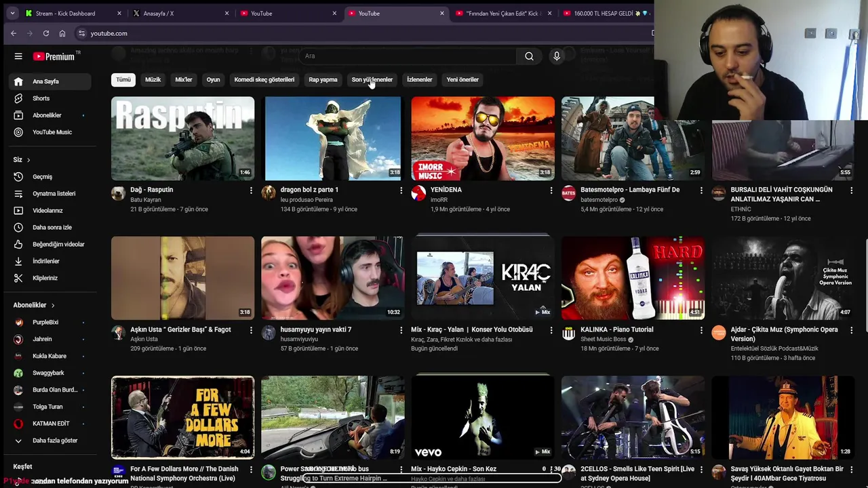Switch to the 160.000 TL HESAP GELDİ tab
868x488 pixels.
point(607,14)
